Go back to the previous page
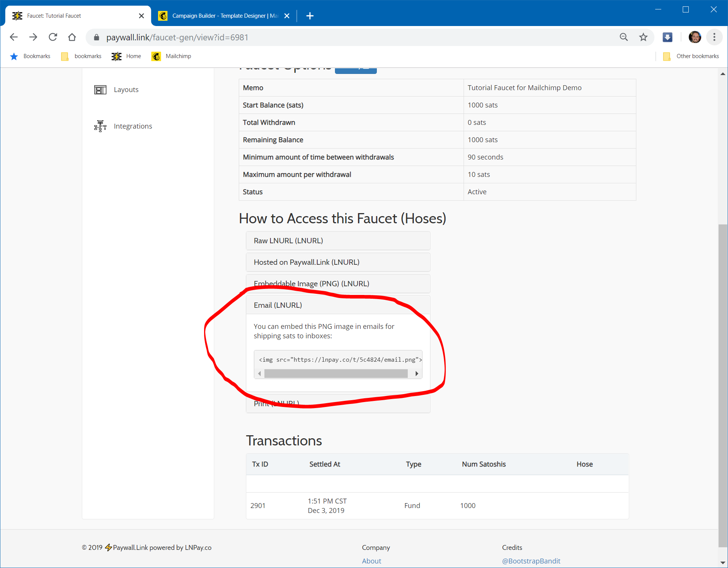Viewport: 728px width, 568px height. 14,37
